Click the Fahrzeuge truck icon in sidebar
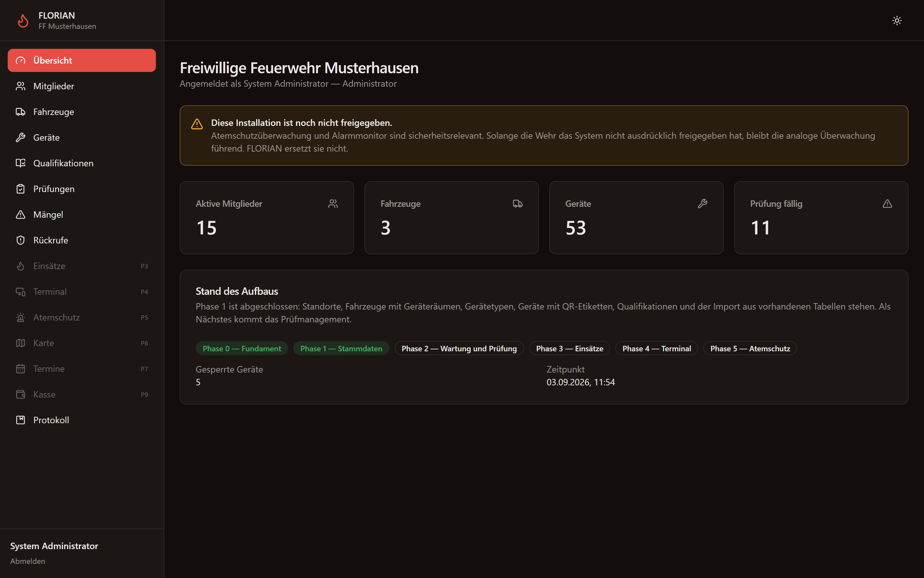The width and height of the screenshot is (924, 578). click(x=21, y=112)
